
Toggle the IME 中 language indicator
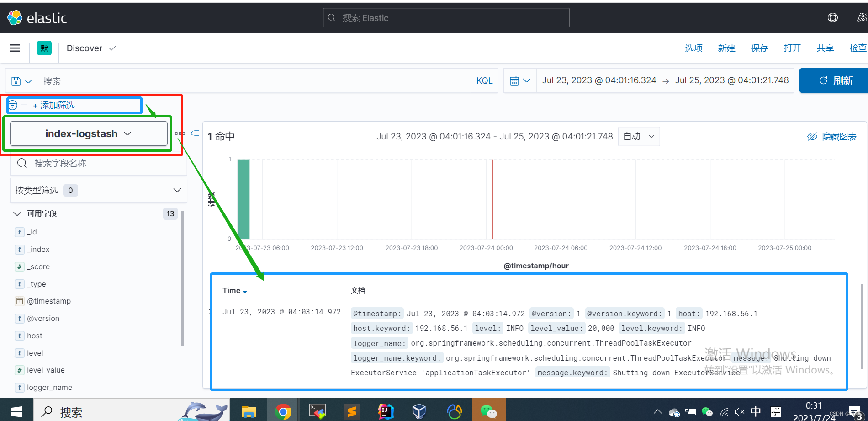tap(756, 411)
